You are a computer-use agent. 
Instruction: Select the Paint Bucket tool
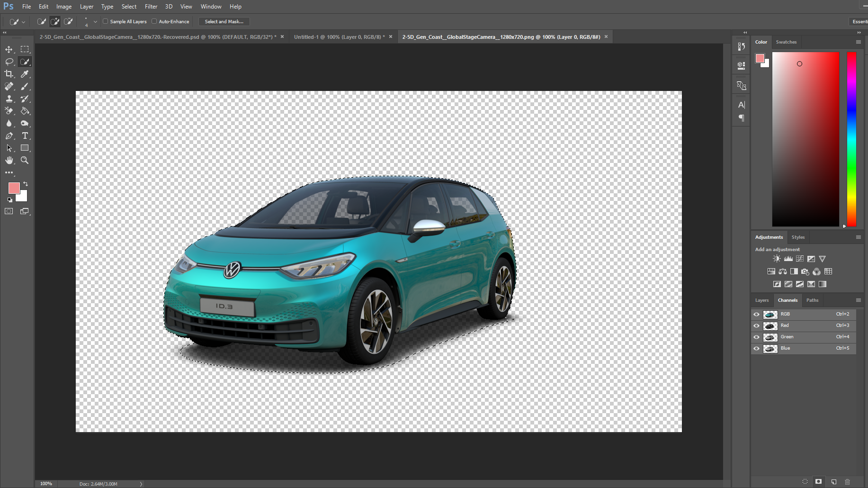coord(25,111)
